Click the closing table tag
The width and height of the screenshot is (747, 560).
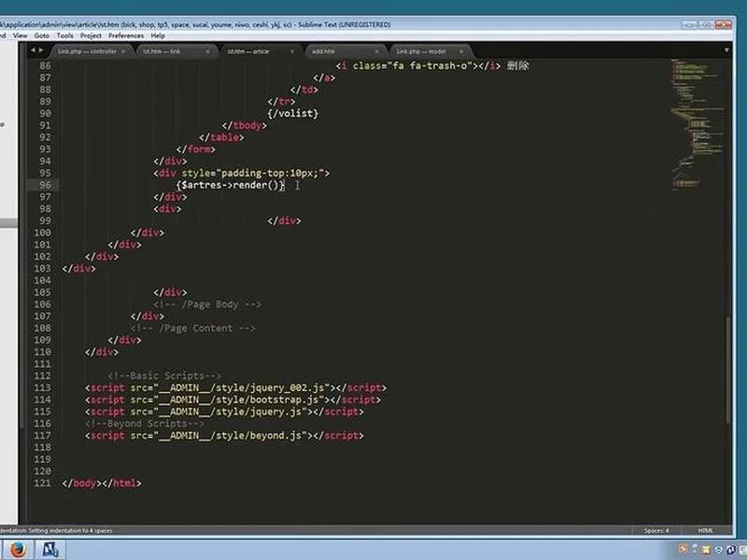pos(221,137)
